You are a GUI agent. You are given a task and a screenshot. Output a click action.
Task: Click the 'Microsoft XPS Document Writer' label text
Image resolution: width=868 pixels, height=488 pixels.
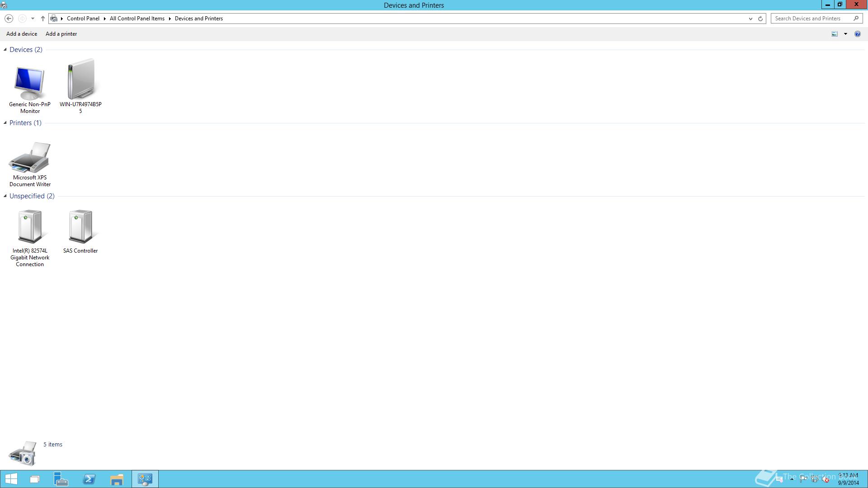[x=30, y=181]
